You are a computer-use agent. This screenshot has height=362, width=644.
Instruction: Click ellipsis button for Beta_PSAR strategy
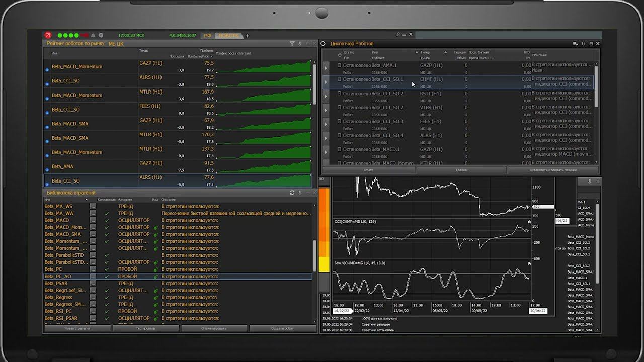pyautogui.click(x=93, y=284)
